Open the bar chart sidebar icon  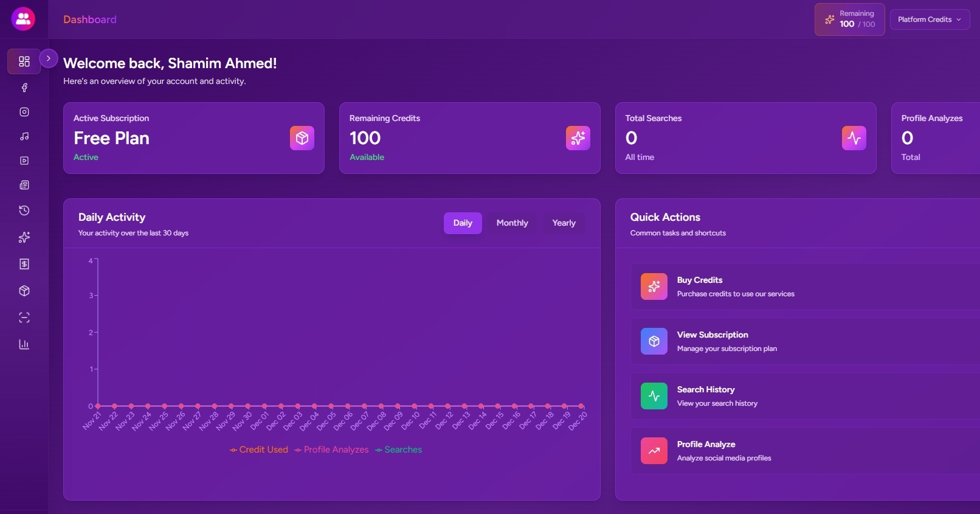pos(24,344)
